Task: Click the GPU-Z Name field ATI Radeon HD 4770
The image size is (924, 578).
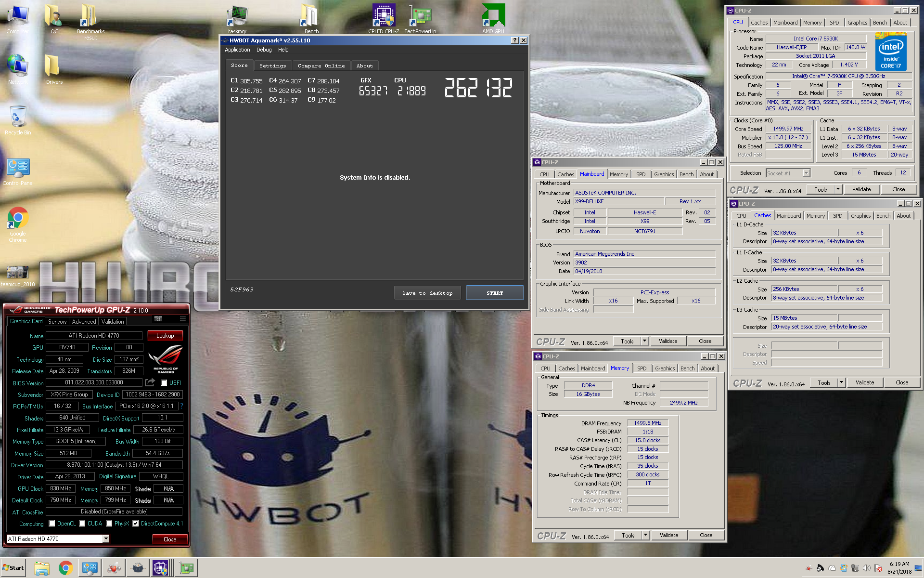Action: pos(94,336)
